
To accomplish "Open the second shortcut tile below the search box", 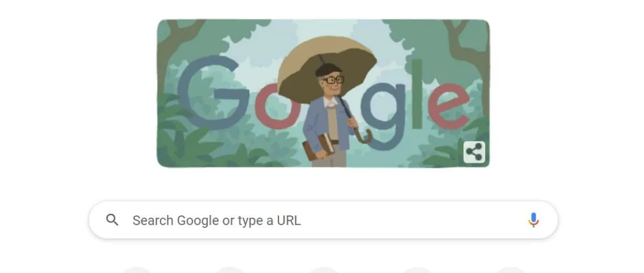I will click(x=230, y=270).
